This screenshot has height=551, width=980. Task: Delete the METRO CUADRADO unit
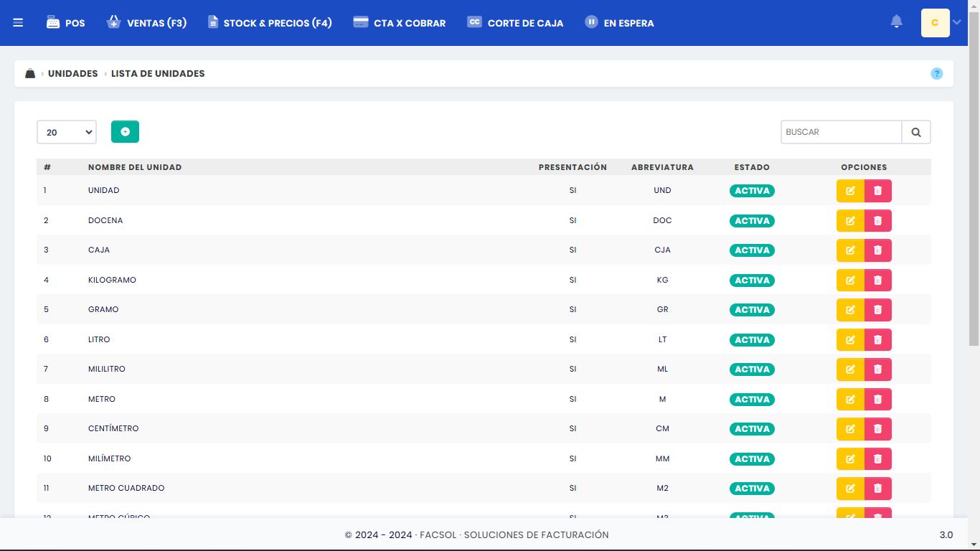click(x=878, y=489)
